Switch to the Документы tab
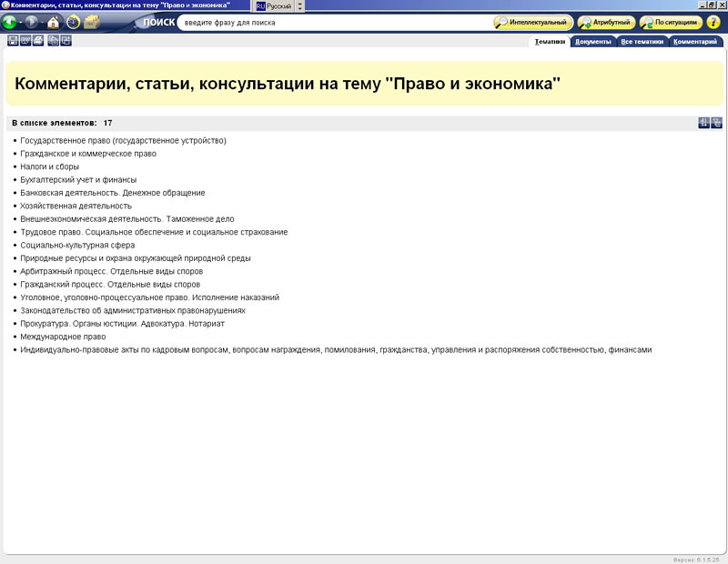Viewport: 728px width, 564px height. pyautogui.click(x=593, y=41)
